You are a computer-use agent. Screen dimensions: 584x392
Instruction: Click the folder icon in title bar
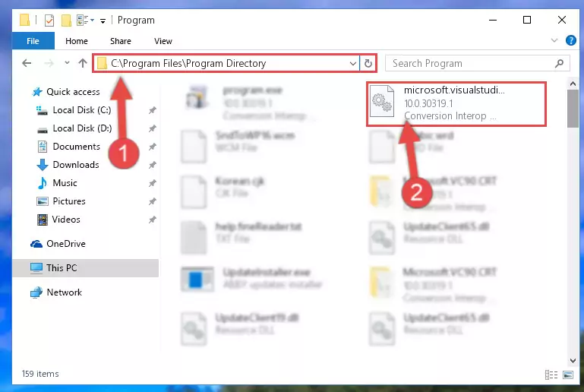pos(24,20)
